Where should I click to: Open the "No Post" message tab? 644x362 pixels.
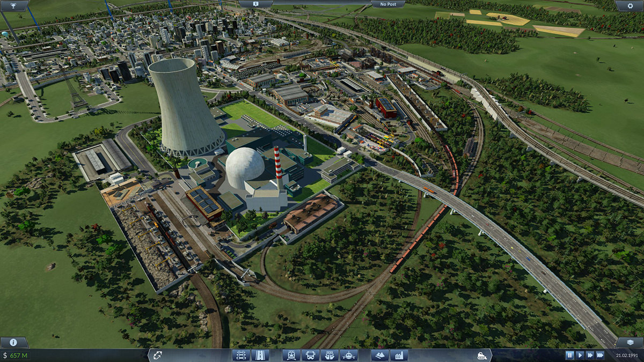point(389,4)
